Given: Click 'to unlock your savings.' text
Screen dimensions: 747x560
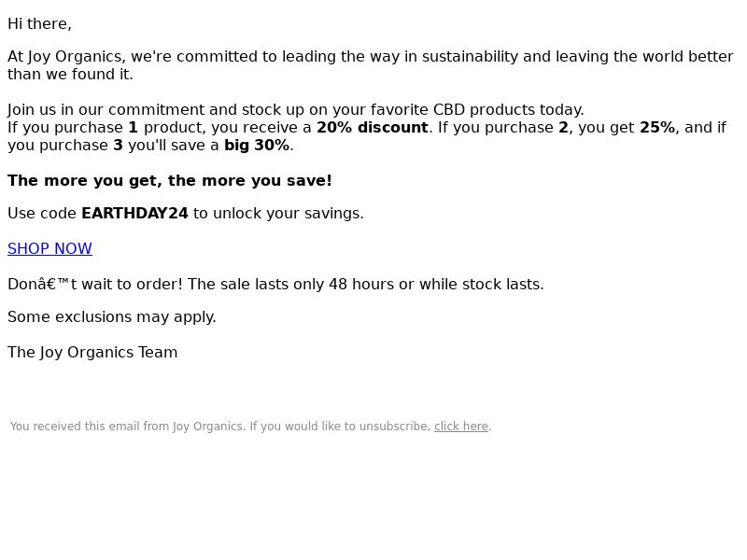Looking at the screenshot, I should click(x=278, y=214).
